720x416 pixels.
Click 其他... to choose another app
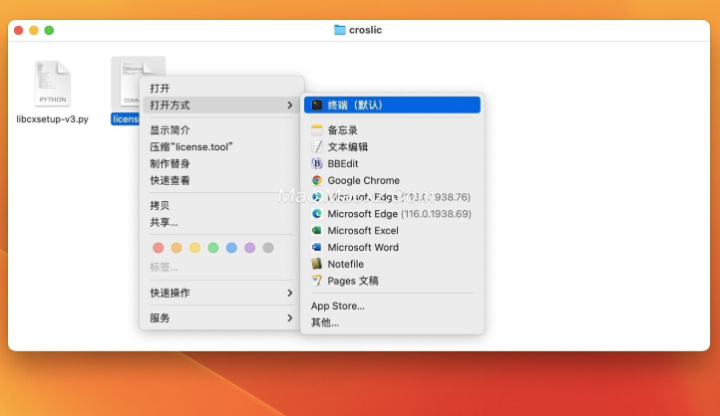(x=325, y=323)
